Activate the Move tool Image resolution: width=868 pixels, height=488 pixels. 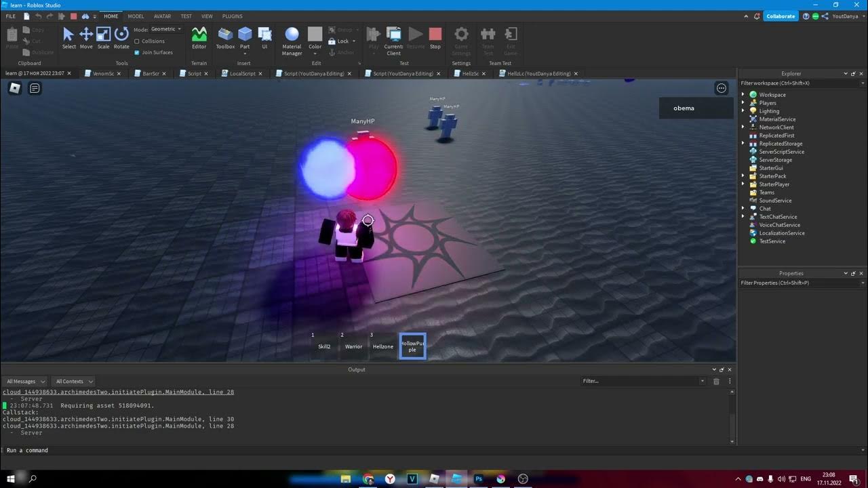pyautogui.click(x=86, y=38)
